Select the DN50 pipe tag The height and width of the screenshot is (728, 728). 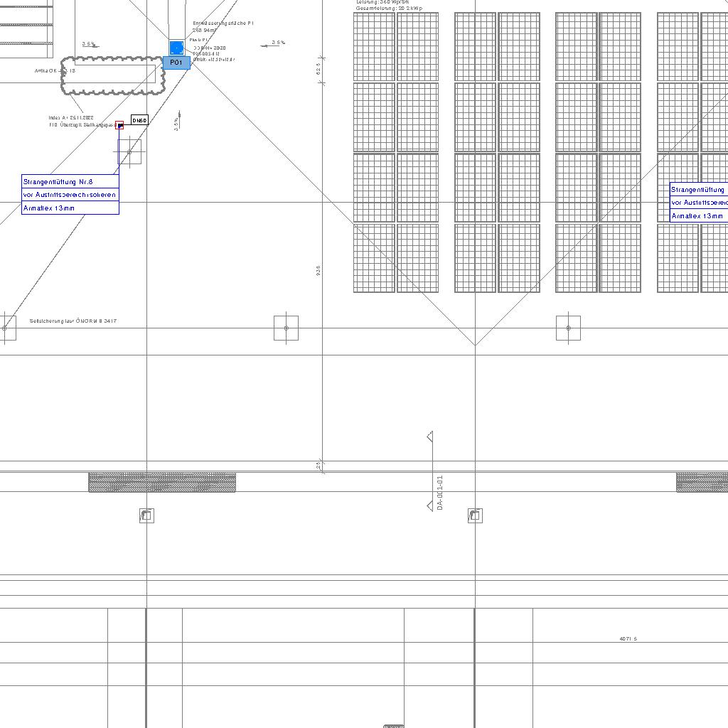click(x=139, y=121)
